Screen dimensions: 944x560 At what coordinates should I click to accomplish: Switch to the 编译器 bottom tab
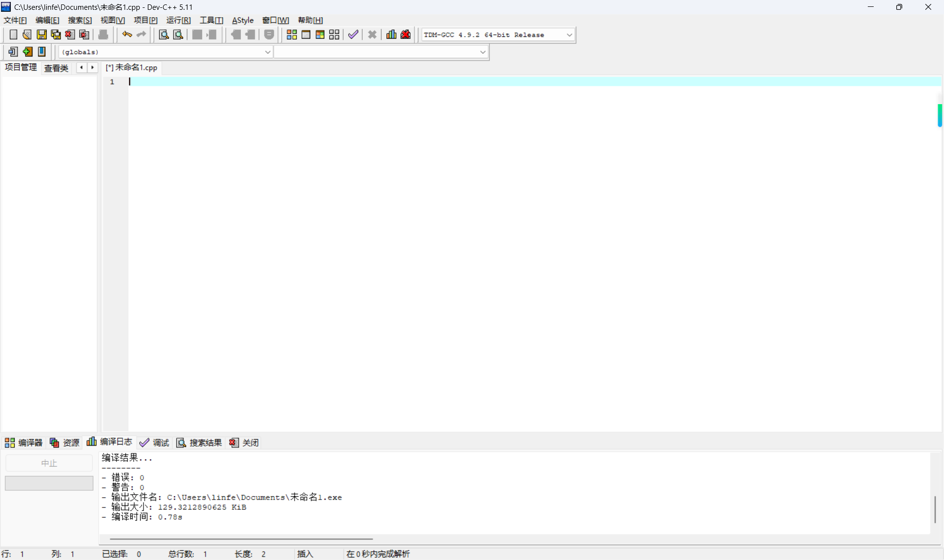click(x=24, y=443)
